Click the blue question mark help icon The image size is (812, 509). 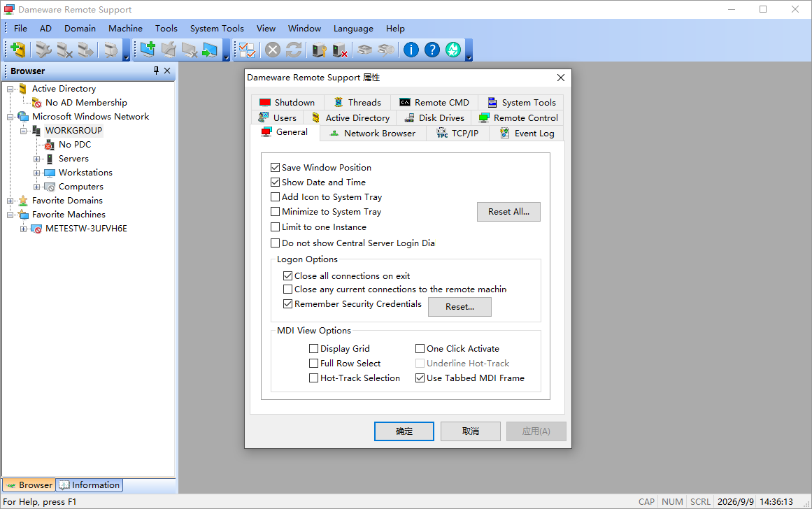coord(432,50)
